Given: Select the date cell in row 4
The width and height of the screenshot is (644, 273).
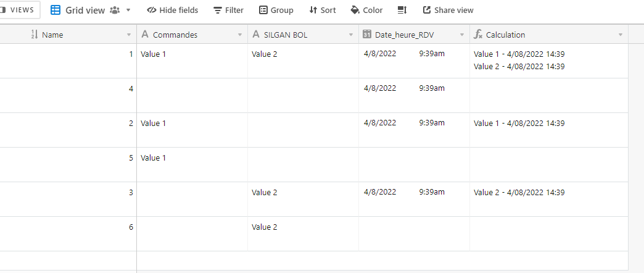Looking at the screenshot, I should click(x=414, y=95).
